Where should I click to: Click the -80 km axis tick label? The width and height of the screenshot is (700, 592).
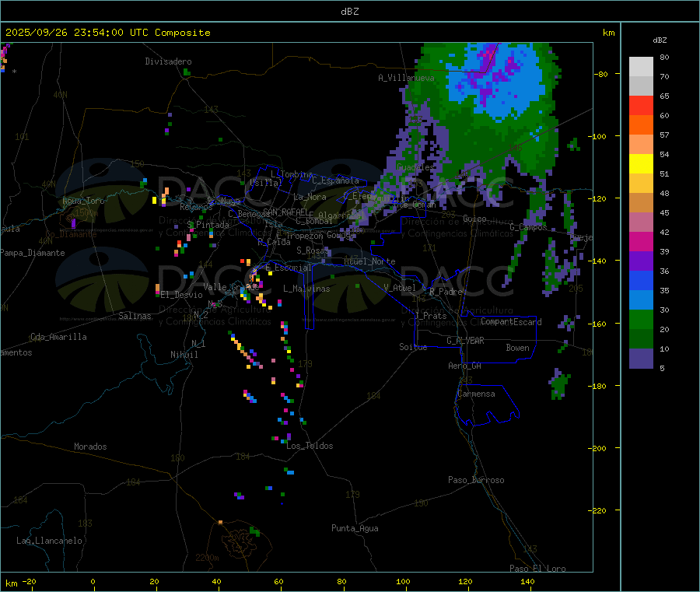pos(600,74)
